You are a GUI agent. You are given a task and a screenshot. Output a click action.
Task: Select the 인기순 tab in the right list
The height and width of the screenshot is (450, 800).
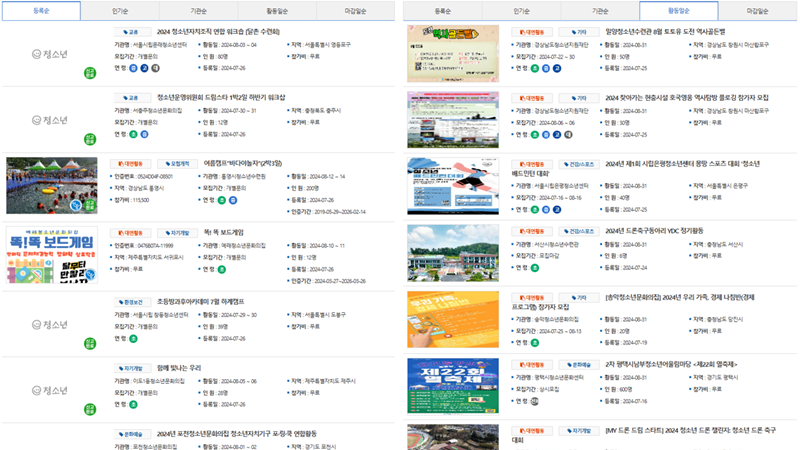coord(521,11)
